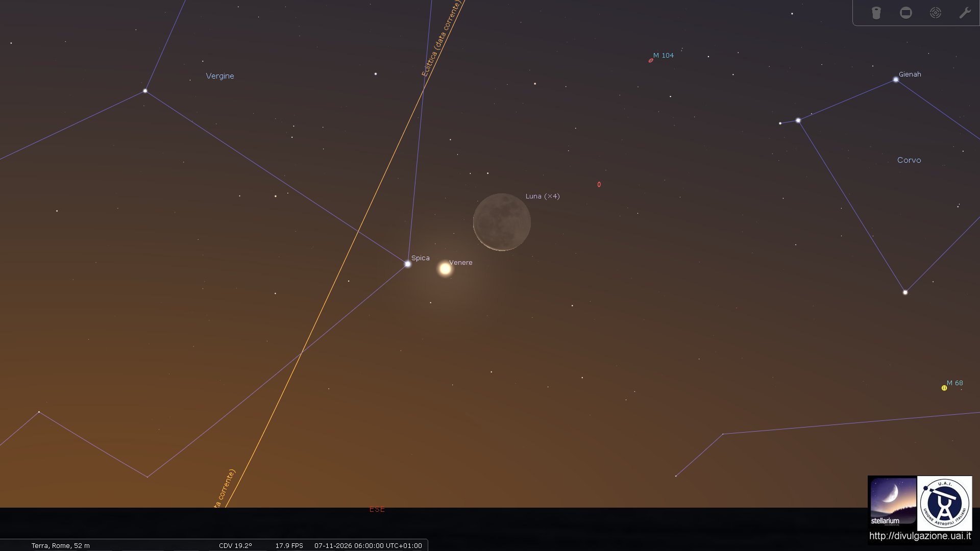Click the "Gienah" label
This screenshot has width=980, height=551.
[x=910, y=74]
